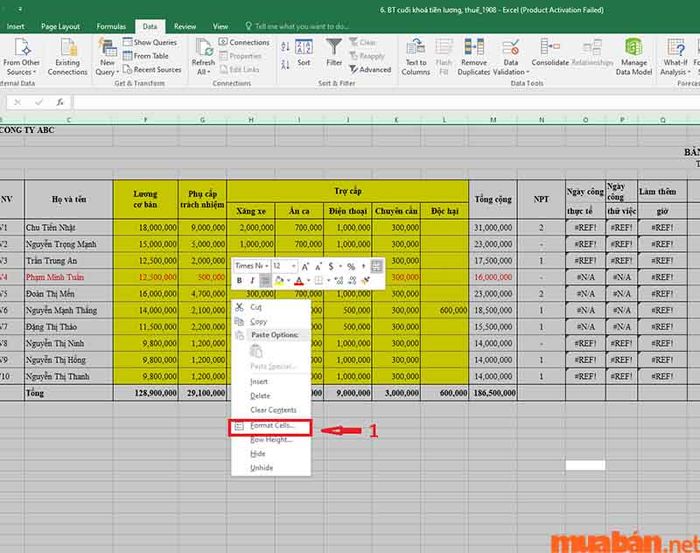Click From Table
This screenshot has width=700, height=553.
coord(146,56)
